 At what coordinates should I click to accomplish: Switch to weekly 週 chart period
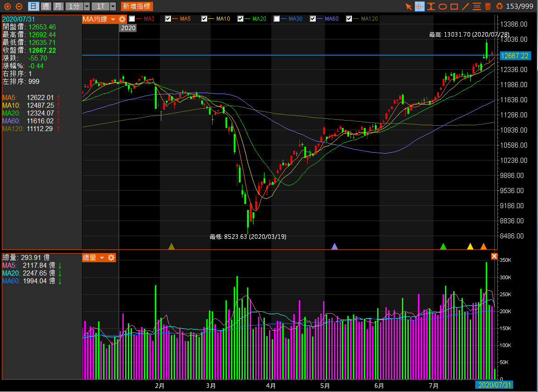point(46,6)
